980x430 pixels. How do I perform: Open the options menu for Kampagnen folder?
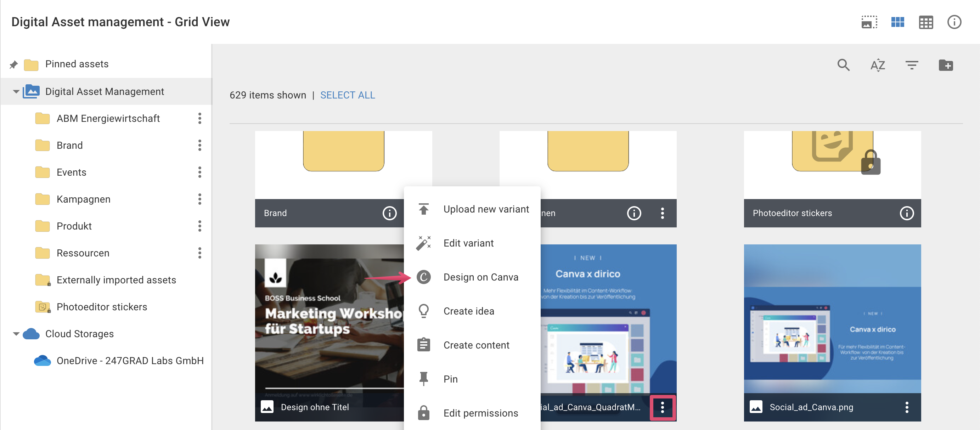point(200,199)
